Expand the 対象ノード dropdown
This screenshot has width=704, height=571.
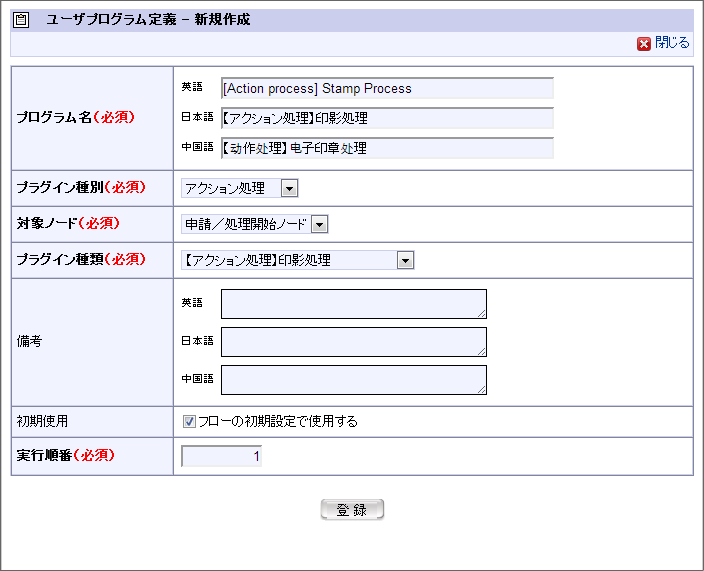pyautogui.click(x=254, y=224)
